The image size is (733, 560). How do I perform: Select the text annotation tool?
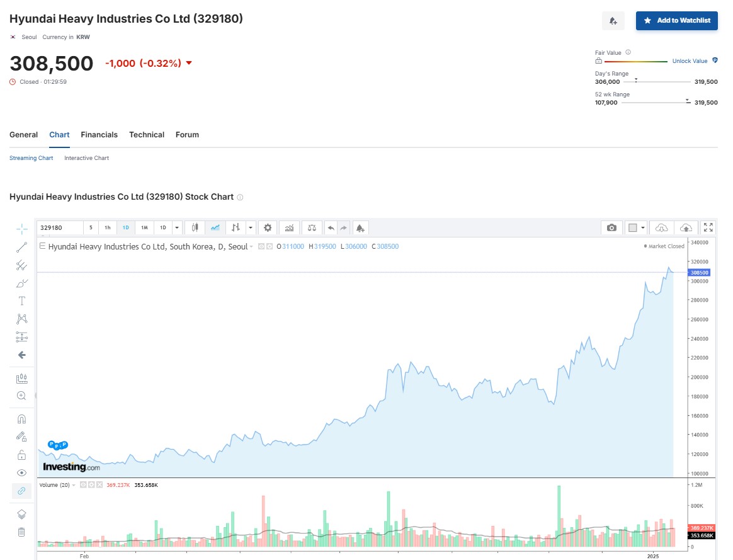coord(21,301)
